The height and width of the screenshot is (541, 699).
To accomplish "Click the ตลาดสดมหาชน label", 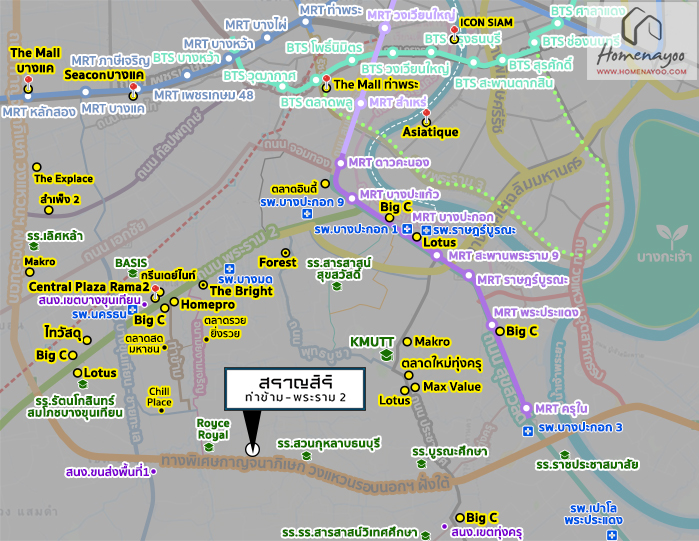I will pyautogui.click(x=144, y=344).
